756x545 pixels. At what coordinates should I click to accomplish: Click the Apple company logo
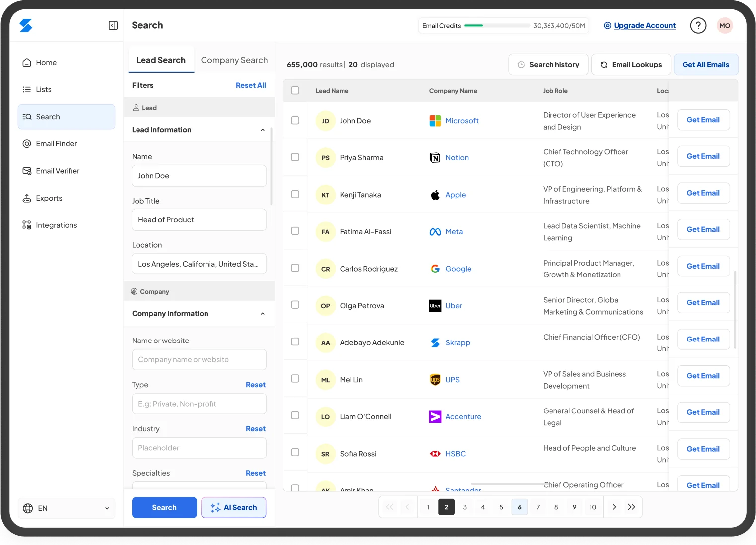point(435,195)
